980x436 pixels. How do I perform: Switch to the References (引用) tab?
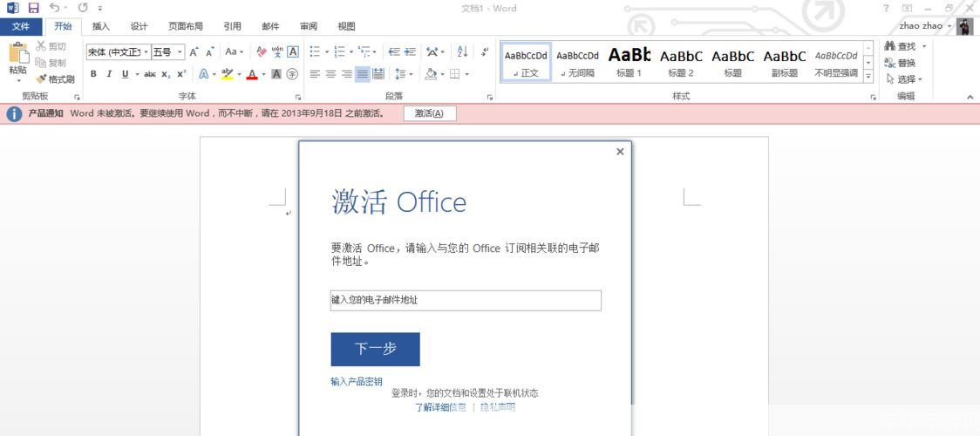(x=233, y=26)
